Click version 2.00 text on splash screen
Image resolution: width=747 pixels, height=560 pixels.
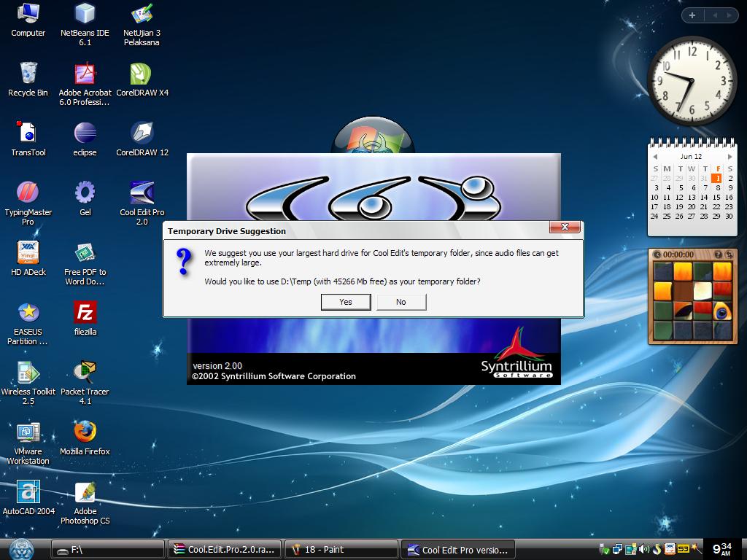[217, 366]
